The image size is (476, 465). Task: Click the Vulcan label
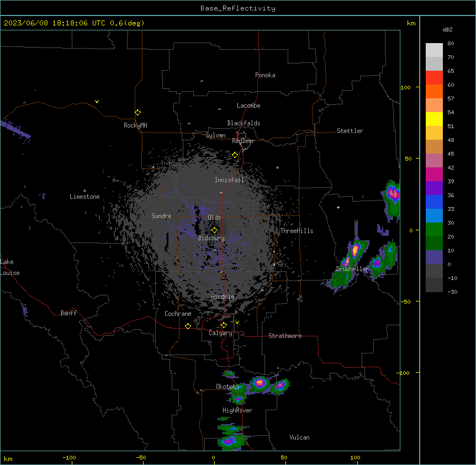299,437
